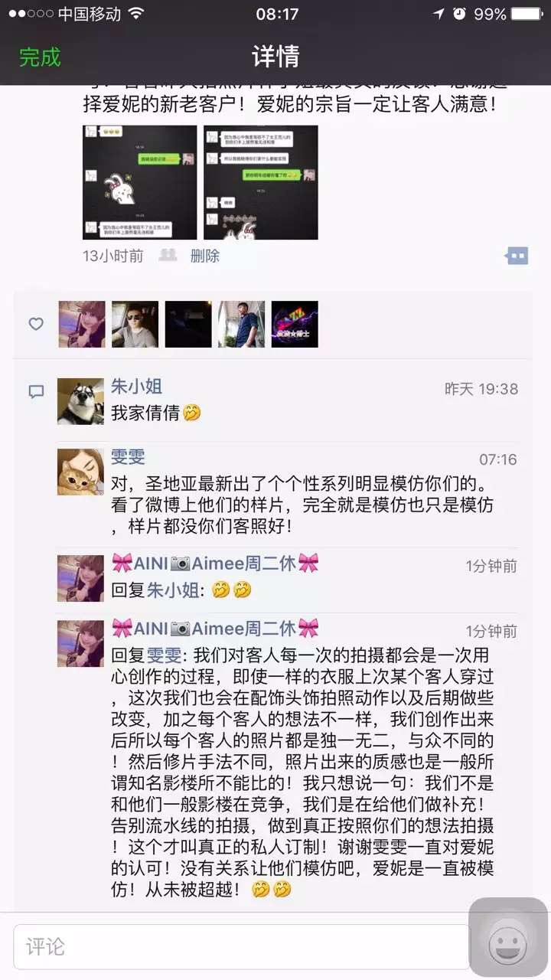
Task: Tap 删除 to delete the post
Action: click(x=205, y=256)
